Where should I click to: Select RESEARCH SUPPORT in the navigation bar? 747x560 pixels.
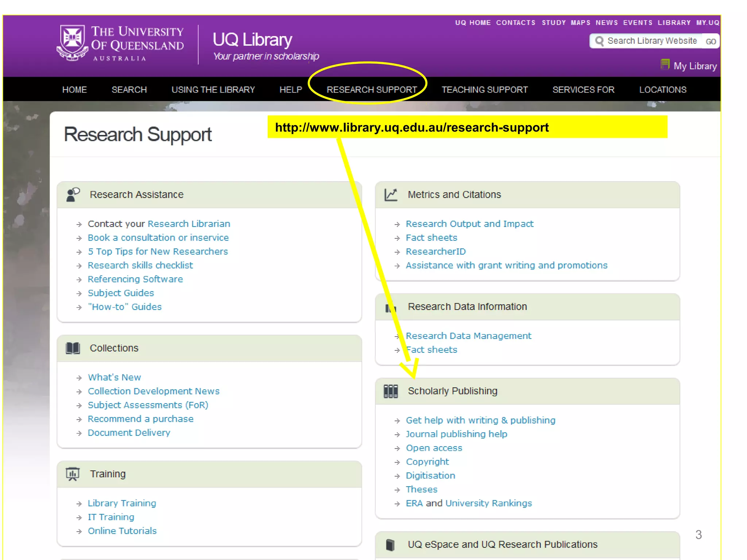click(x=372, y=90)
